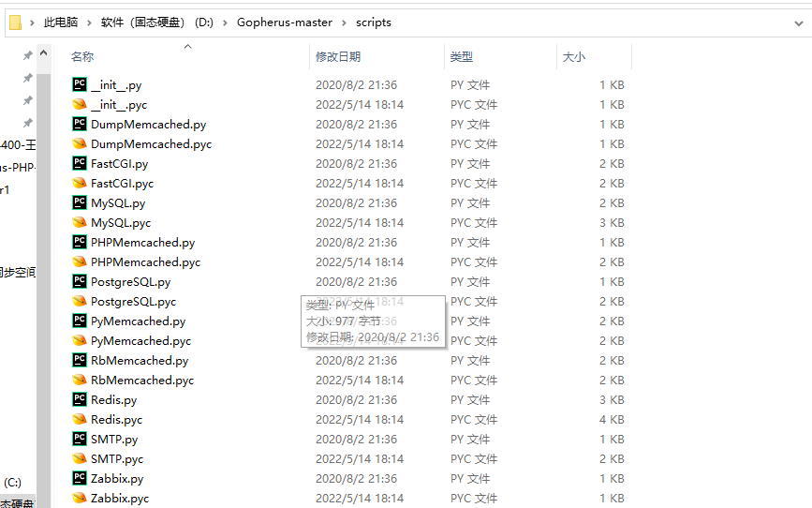Screen dimensions: 812x508
Task: Select the RbMemcached.py file icon
Action: (80, 360)
